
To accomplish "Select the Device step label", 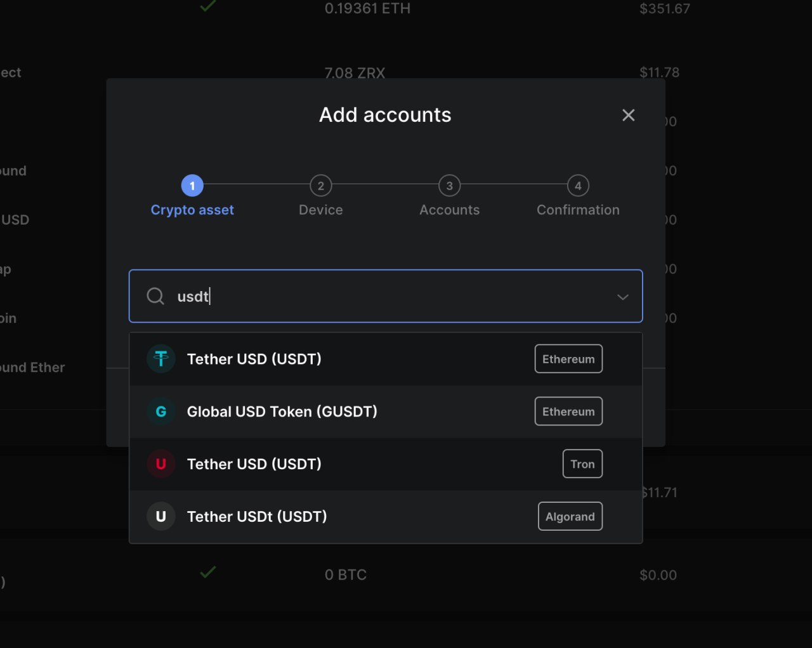I will coord(321,210).
